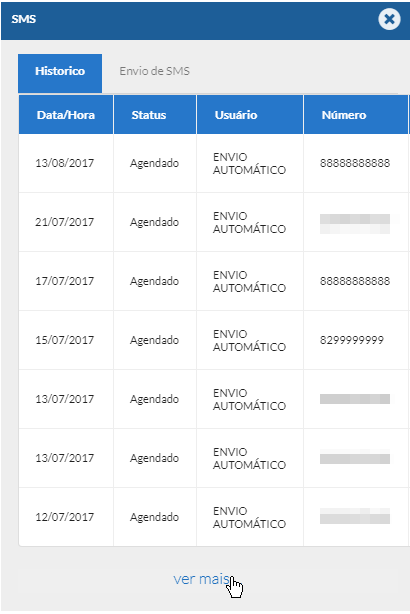Click the blurred number in the 21/07/2017 row
Screen dimensions: 410x614
(355, 224)
